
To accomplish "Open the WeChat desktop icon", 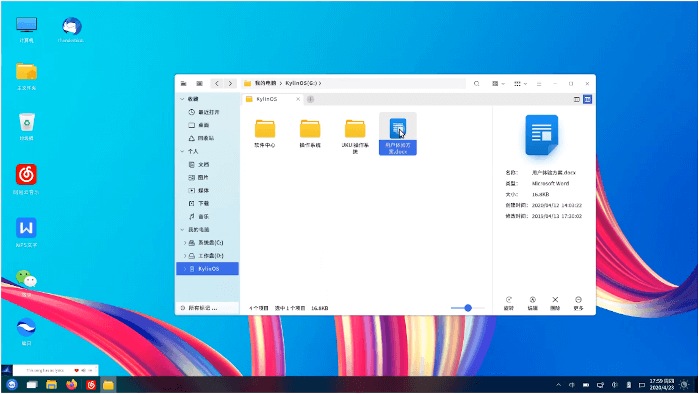I will pyautogui.click(x=26, y=283).
